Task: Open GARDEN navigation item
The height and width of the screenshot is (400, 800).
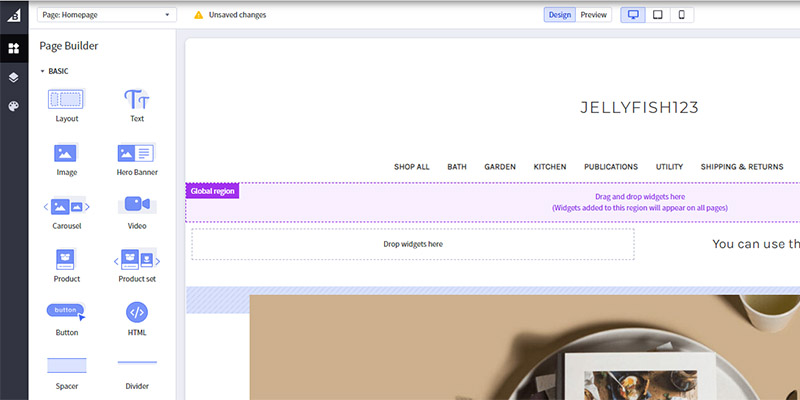Action: [500, 167]
